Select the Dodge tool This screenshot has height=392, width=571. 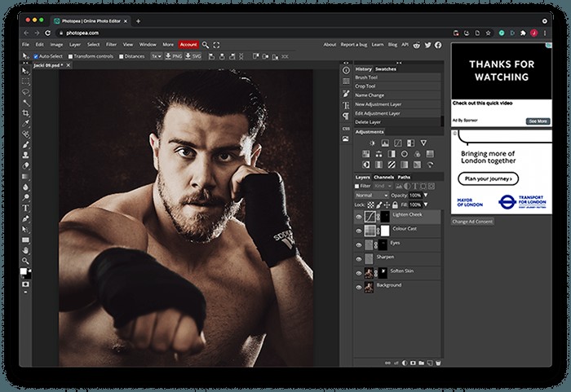(25, 198)
